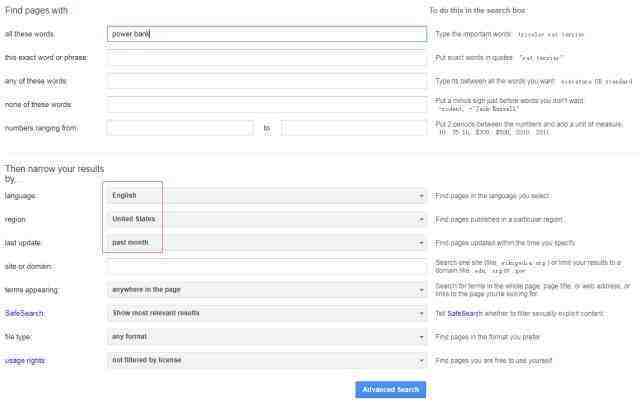640x406 pixels.
Task: Click 'Find pages in the language you select' text
Action: 493,196
